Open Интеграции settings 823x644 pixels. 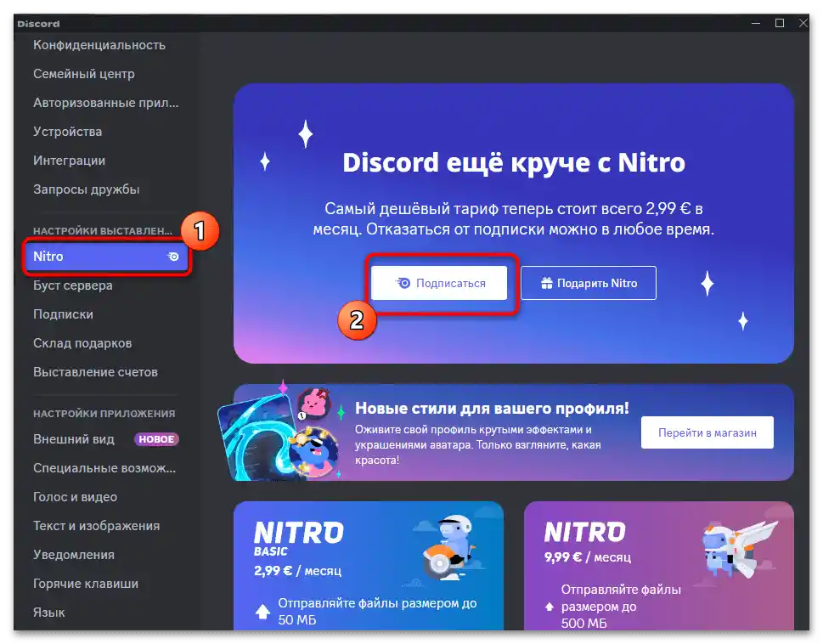70,161
